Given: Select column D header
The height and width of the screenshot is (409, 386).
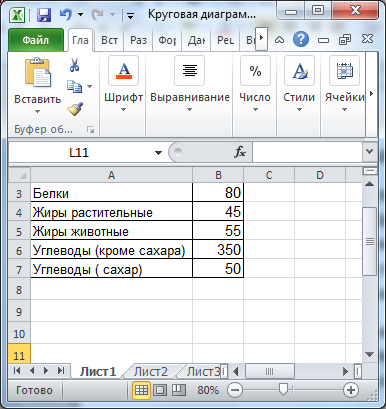Looking at the screenshot, I should point(320,175).
